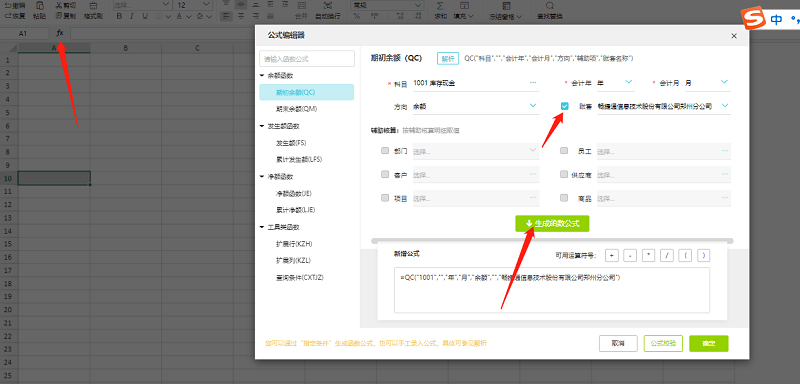Viewport: 800px width, 384px height.
Task: Check the 商品 auxiliary checkbox
Action: [x=564, y=198]
